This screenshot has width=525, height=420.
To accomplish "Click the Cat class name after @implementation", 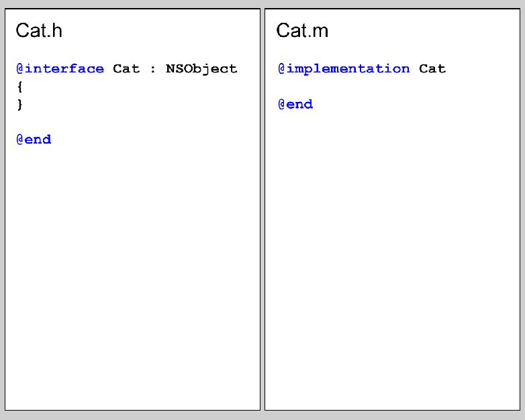I will click(432, 68).
